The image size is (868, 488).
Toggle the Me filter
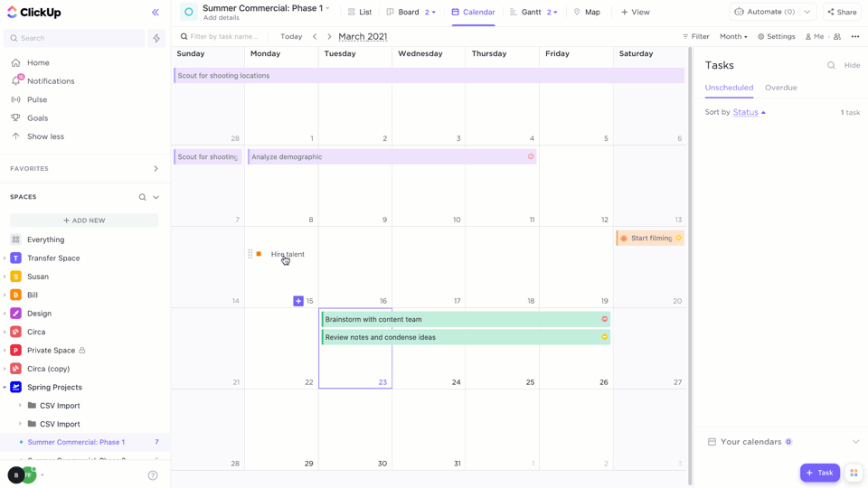(x=815, y=37)
